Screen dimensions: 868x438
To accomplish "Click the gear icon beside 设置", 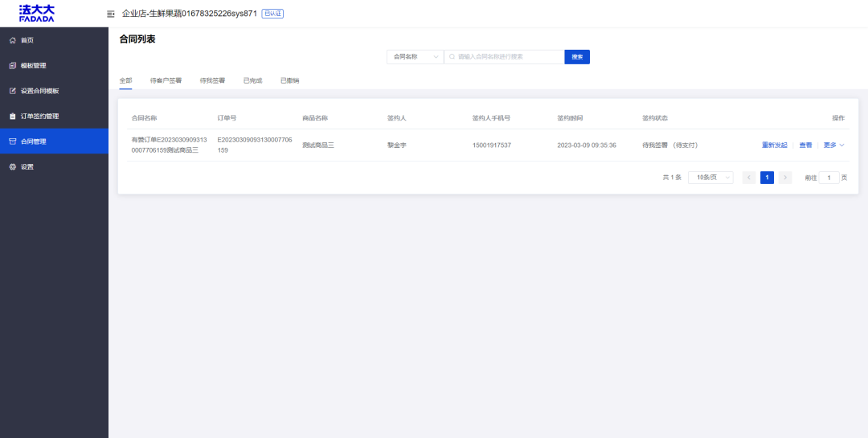I will click(x=13, y=166).
